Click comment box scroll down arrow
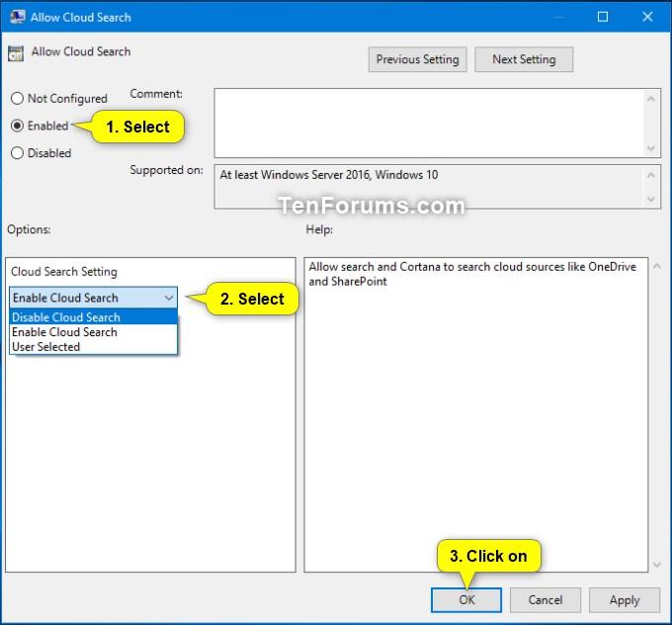 pos(651,148)
